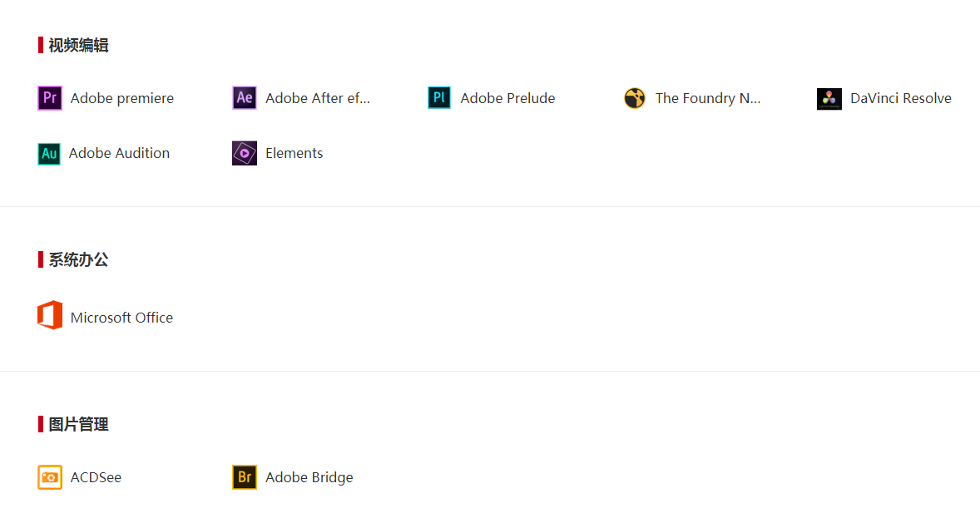Viewport: 980px width, 513px height.
Task: Select the DaVinci Resolve text link
Action: 901,98
